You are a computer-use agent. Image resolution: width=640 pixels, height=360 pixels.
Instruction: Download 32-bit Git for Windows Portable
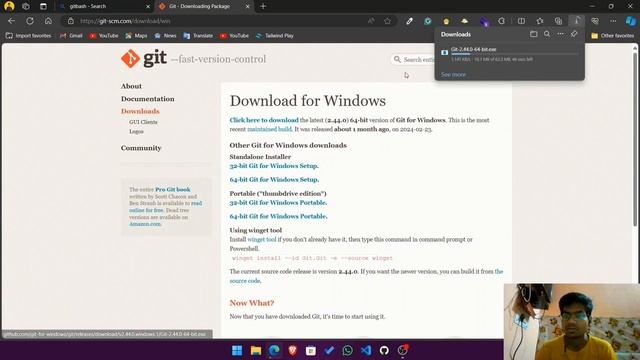(278, 202)
